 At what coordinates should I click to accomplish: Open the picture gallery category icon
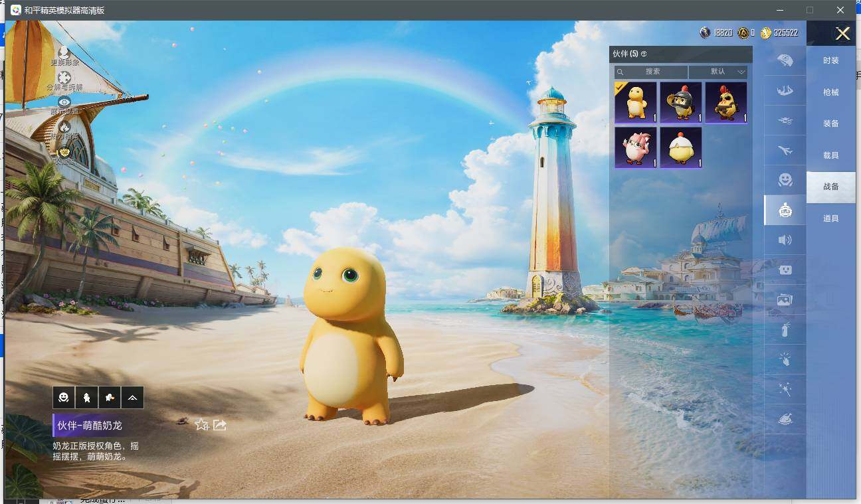(x=785, y=299)
